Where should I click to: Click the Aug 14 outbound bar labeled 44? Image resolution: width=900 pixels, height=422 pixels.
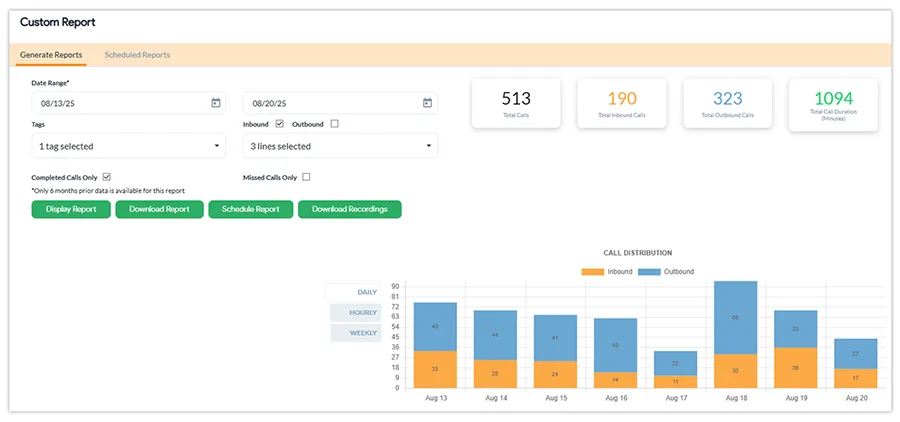pos(495,335)
